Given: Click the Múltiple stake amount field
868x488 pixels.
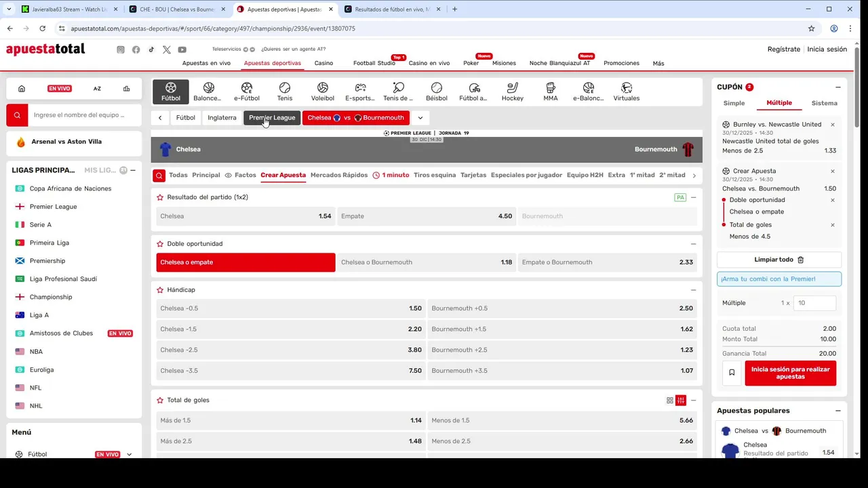Looking at the screenshot, I should pyautogui.click(x=814, y=303).
